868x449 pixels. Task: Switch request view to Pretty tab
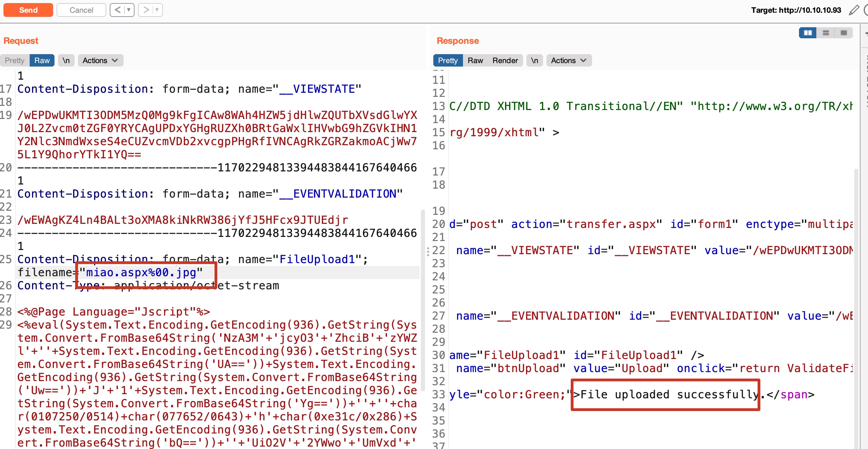(x=14, y=60)
